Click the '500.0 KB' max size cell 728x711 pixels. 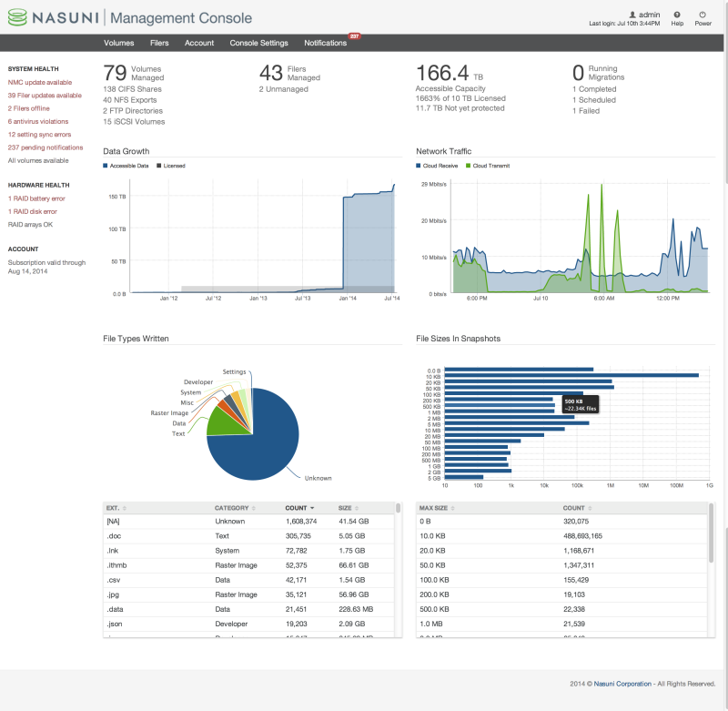pyautogui.click(x=434, y=609)
